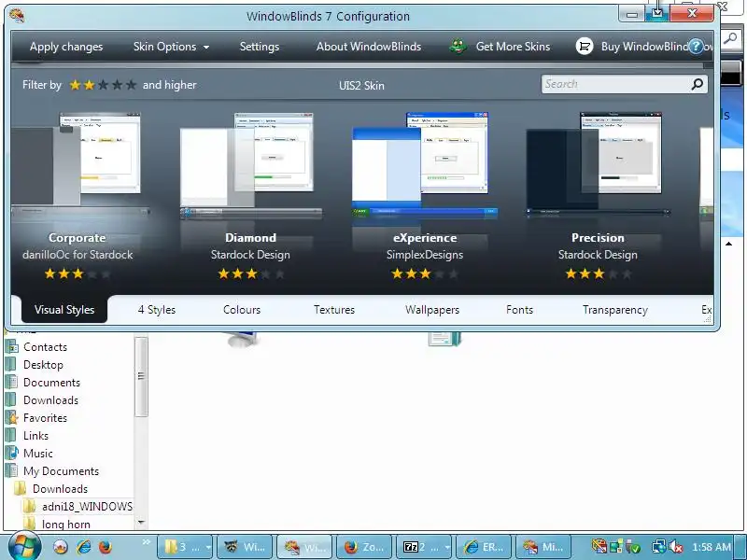This screenshot has width=747, height=560.
Task: Open the folder group taskbar button
Action: [x=186, y=547]
